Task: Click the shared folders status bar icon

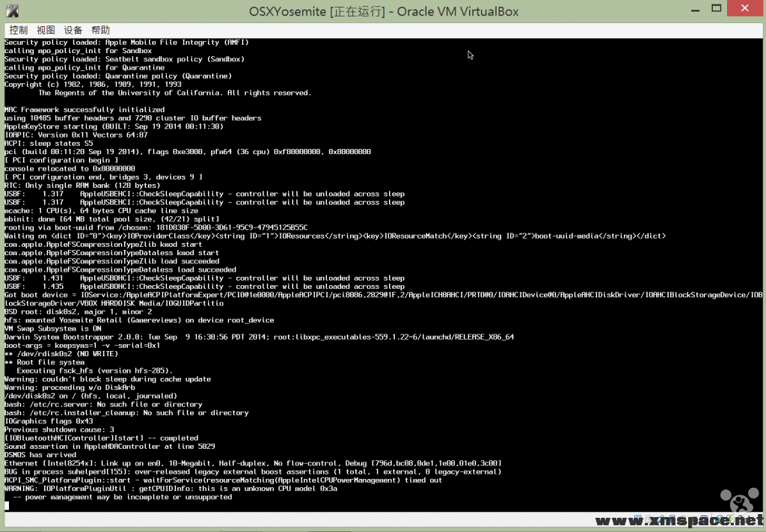Action: (x=684, y=519)
